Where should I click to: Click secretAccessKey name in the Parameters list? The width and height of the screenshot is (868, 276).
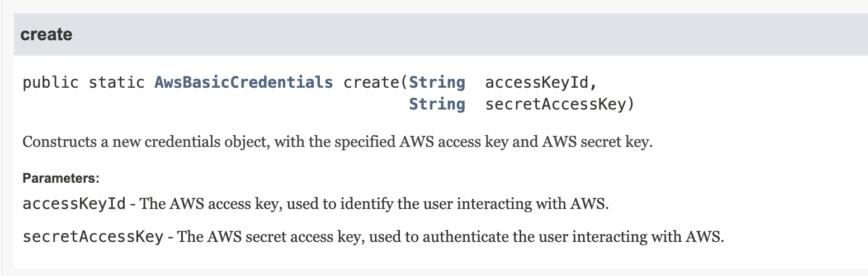(x=93, y=236)
